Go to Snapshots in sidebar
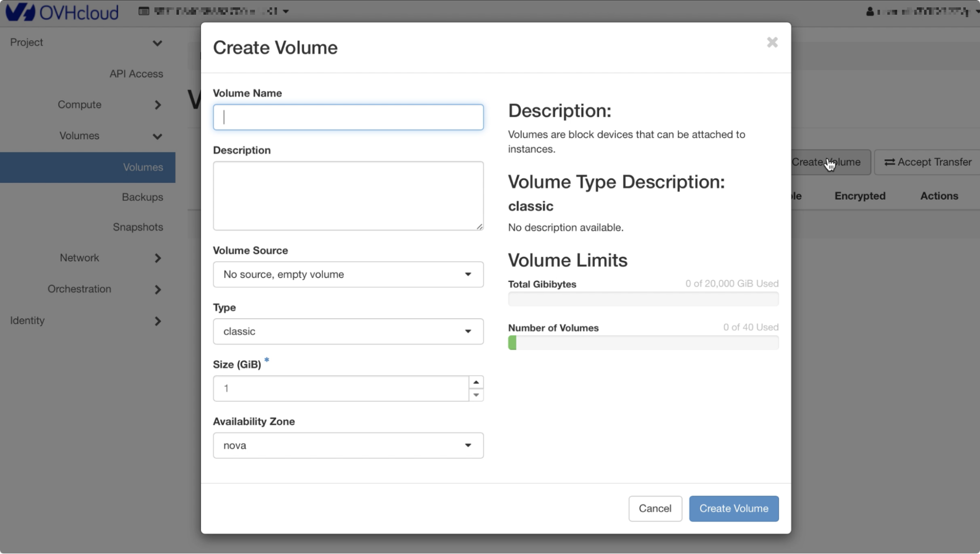Screen dimensions: 980x554 pos(138,227)
